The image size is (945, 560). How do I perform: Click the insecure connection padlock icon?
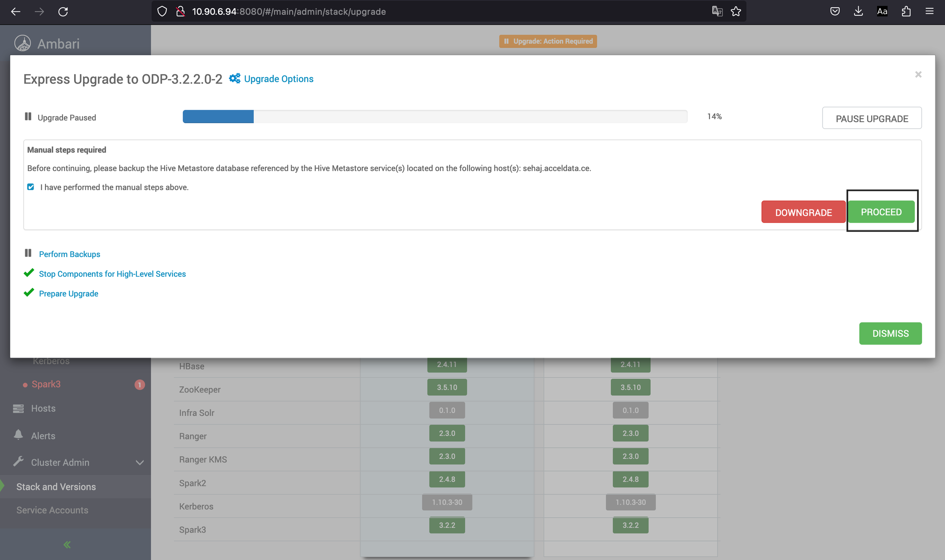pyautogui.click(x=181, y=12)
